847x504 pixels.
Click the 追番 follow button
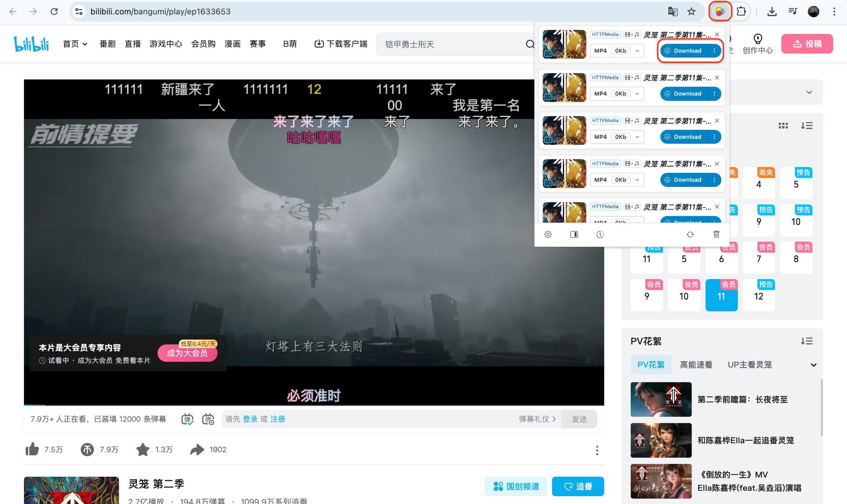coord(578,486)
